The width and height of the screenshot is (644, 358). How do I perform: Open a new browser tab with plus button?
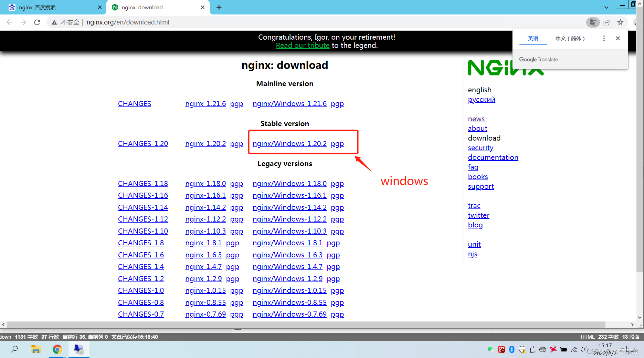[x=219, y=7]
